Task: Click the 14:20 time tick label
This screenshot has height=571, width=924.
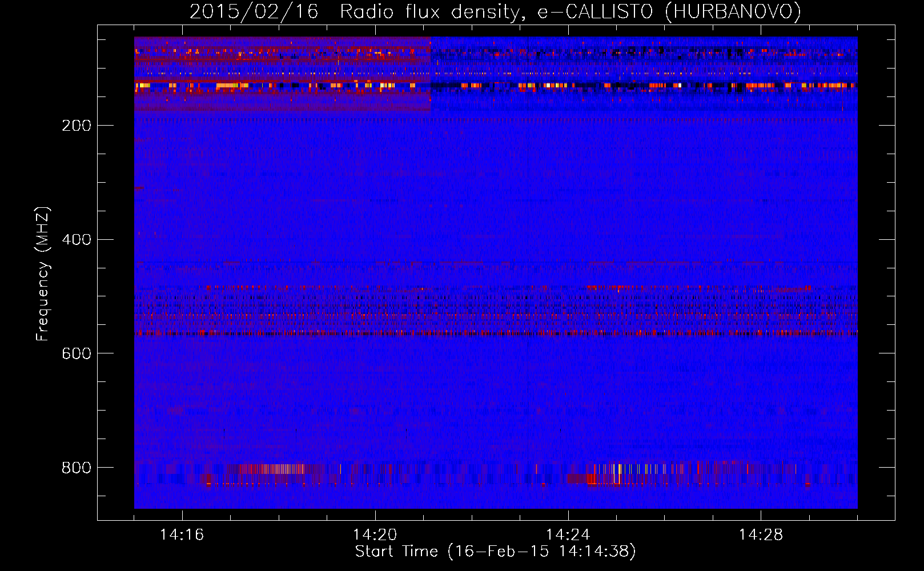Action: [x=375, y=535]
